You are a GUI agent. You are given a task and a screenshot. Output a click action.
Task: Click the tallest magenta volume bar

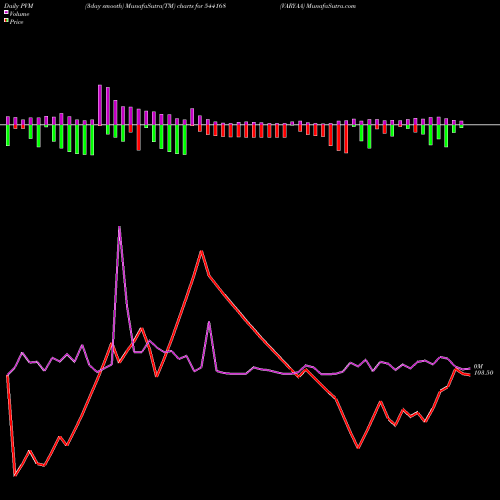100,105
